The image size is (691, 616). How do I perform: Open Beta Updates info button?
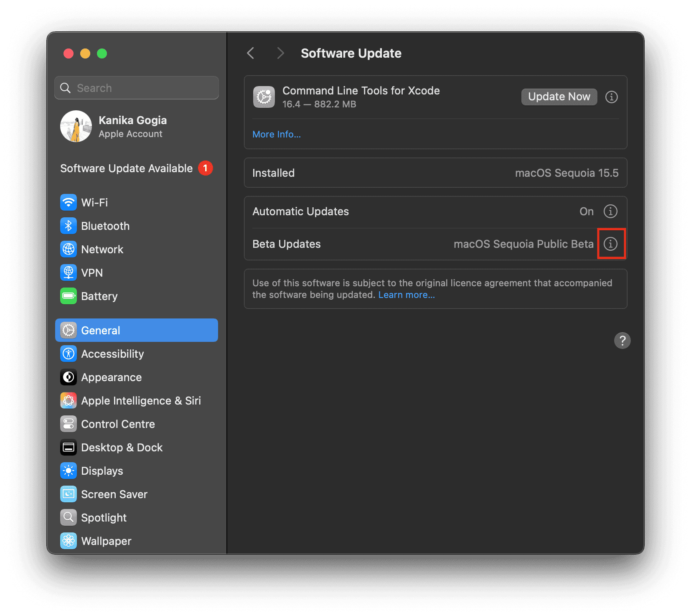tap(610, 244)
